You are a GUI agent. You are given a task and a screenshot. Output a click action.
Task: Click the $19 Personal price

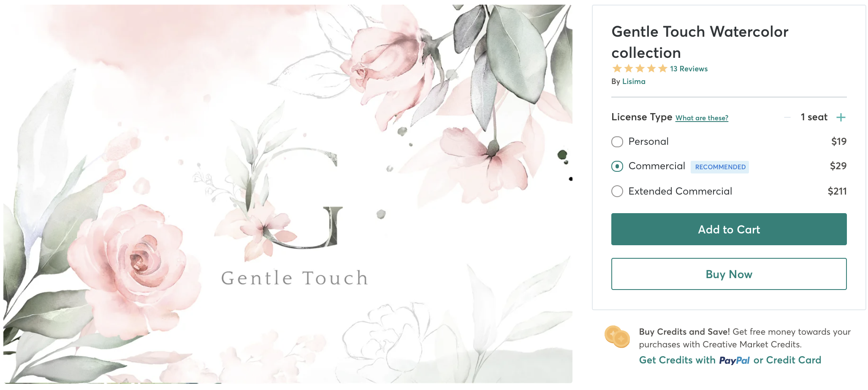tap(838, 141)
